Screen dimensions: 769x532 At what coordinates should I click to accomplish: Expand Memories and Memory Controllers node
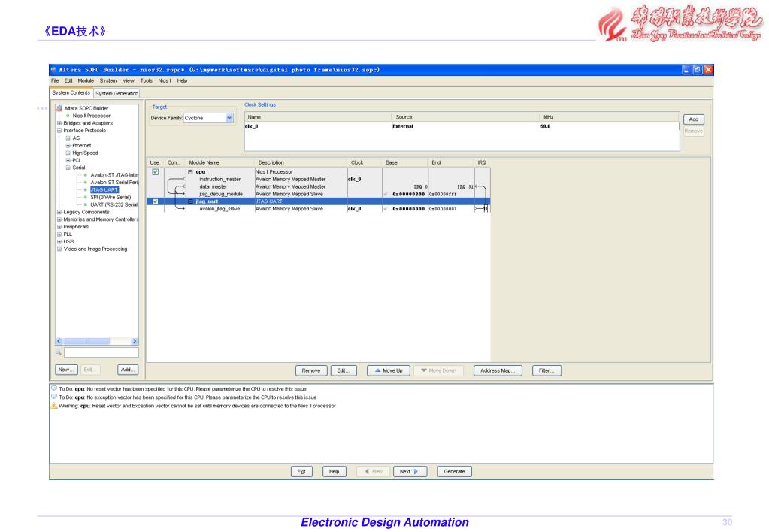click(59, 219)
